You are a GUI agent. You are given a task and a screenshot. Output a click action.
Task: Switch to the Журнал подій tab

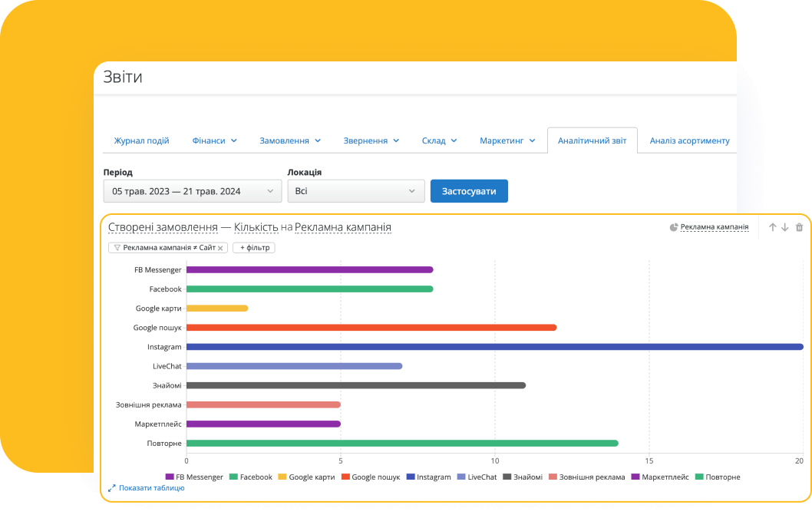point(141,140)
